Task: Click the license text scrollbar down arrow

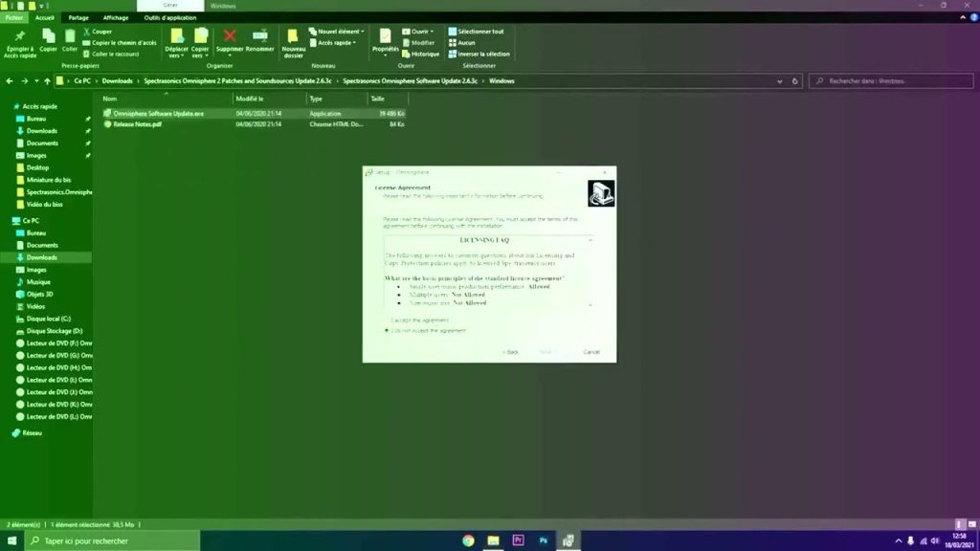Action: click(x=590, y=304)
